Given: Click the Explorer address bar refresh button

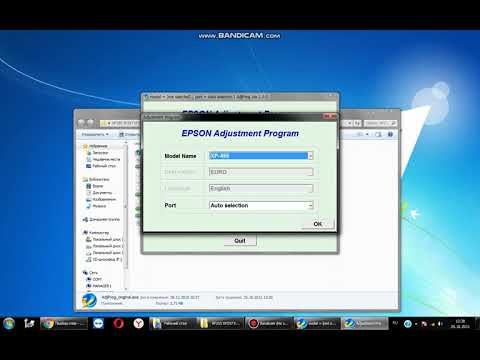Looking at the screenshot, I should tap(357, 123).
